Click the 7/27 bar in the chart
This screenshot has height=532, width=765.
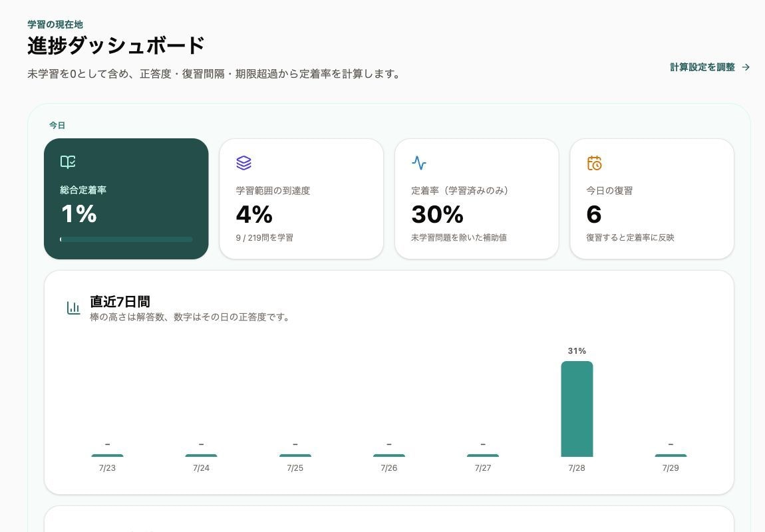pos(483,456)
